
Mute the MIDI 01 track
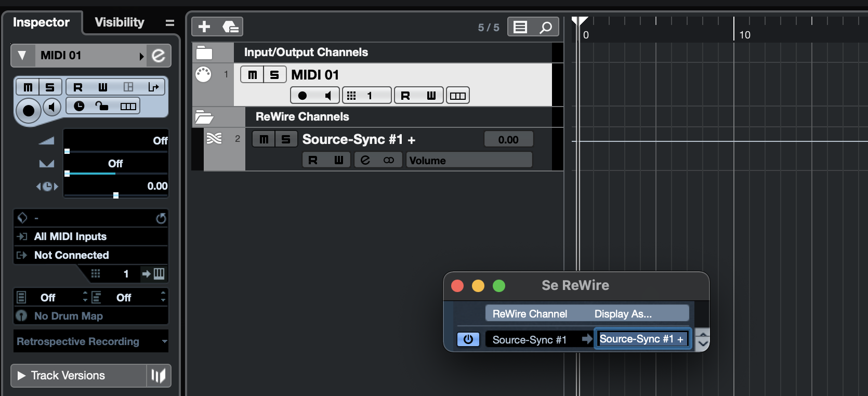pos(252,75)
